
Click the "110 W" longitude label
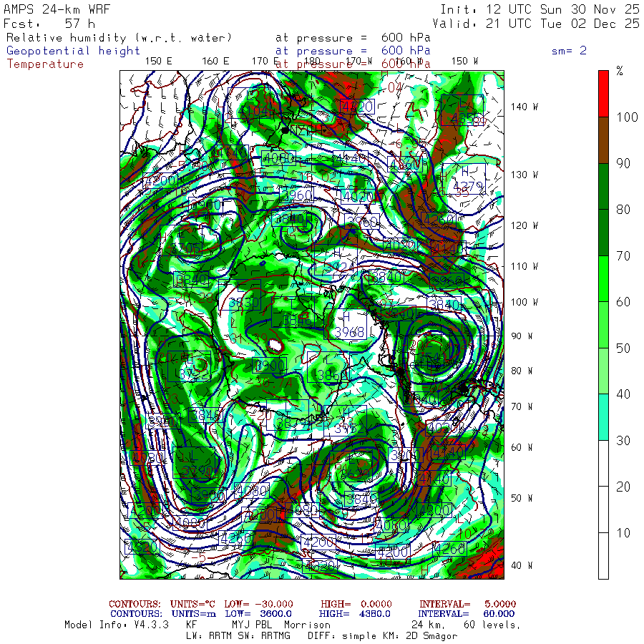tap(525, 267)
